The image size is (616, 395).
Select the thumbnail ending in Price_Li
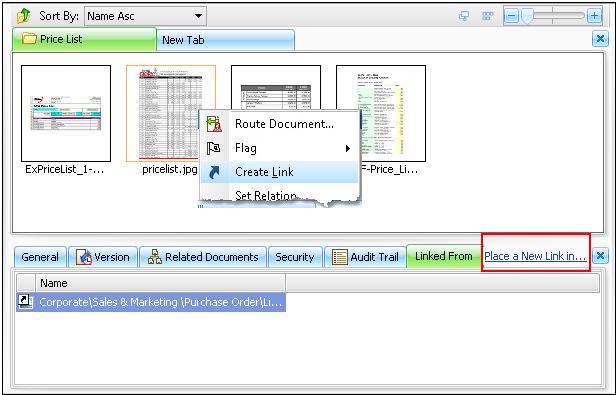click(381, 113)
